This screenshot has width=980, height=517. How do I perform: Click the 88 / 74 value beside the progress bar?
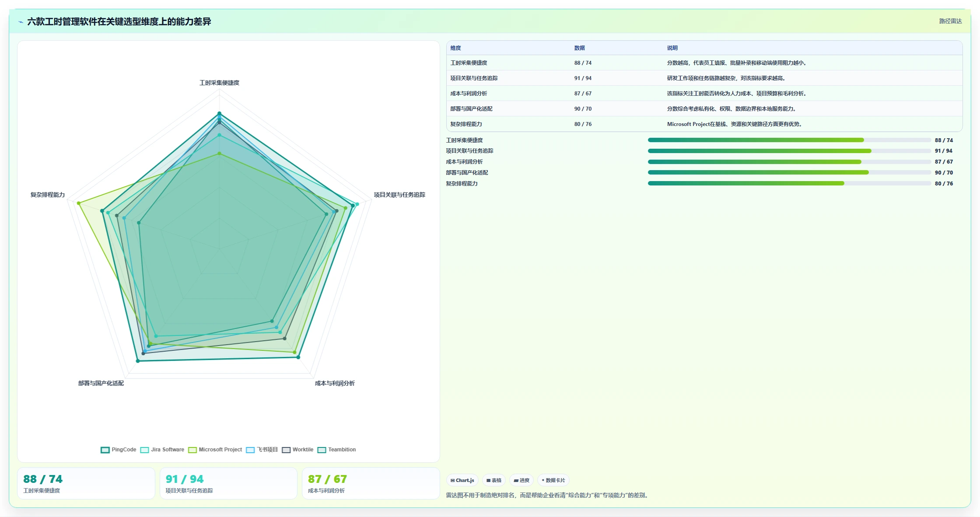pos(944,140)
